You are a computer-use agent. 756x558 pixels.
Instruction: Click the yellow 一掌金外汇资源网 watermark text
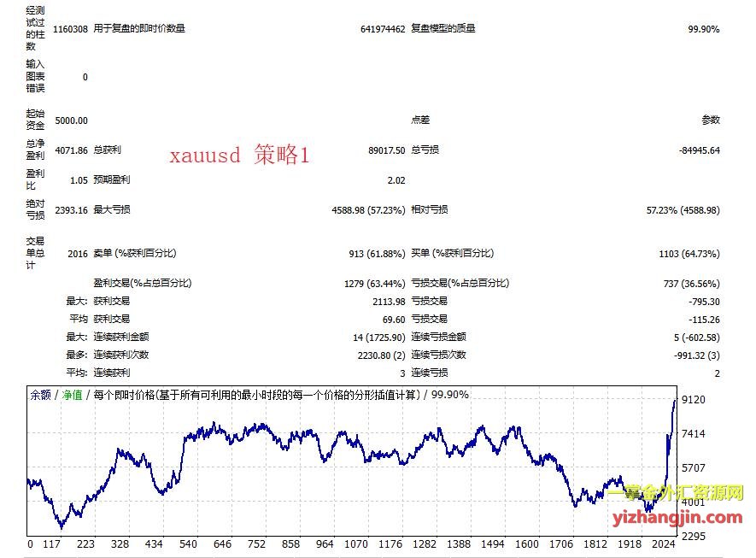(x=678, y=495)
